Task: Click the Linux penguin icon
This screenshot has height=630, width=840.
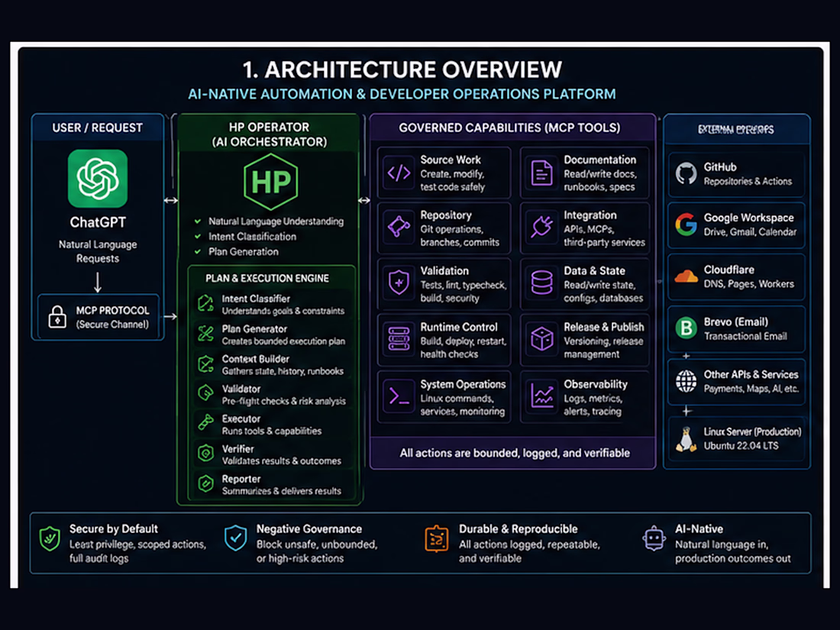Action: click(685, 439)
